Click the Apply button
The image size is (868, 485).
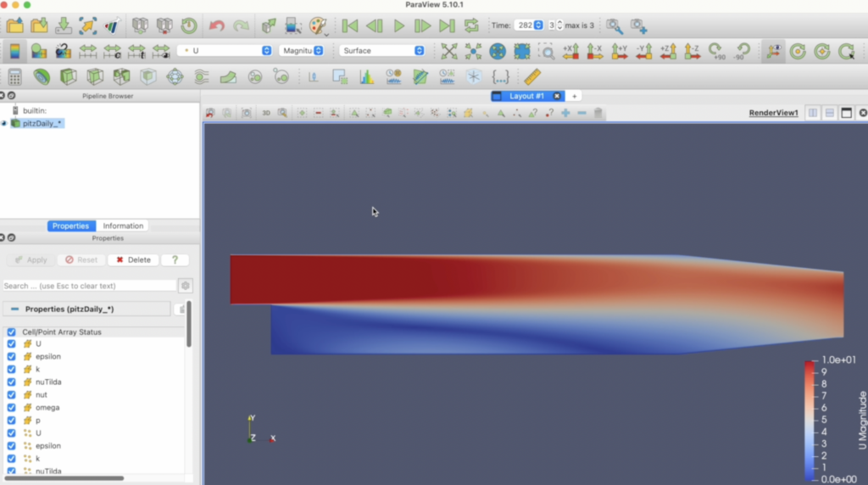(x=31, y=259)
